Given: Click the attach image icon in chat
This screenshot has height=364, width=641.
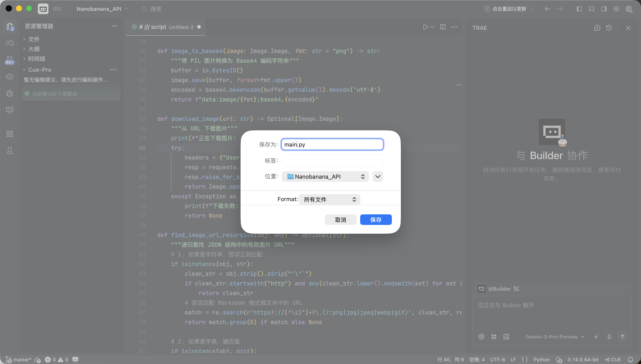Looking at the screenshot, I should coord(506,337).
